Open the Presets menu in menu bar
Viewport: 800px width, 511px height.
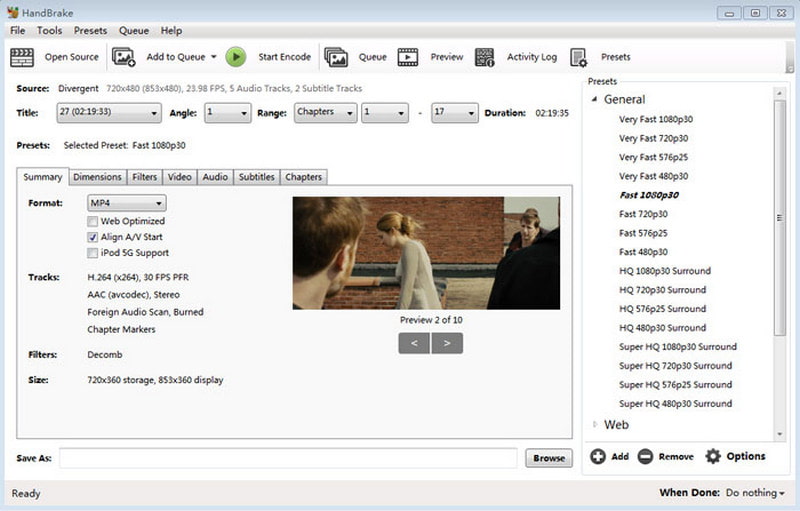90,31
